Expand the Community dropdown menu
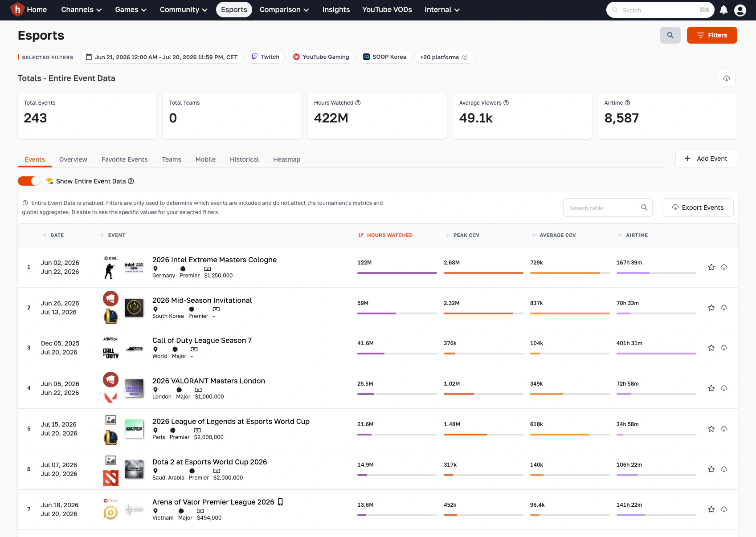 [184, 10]
